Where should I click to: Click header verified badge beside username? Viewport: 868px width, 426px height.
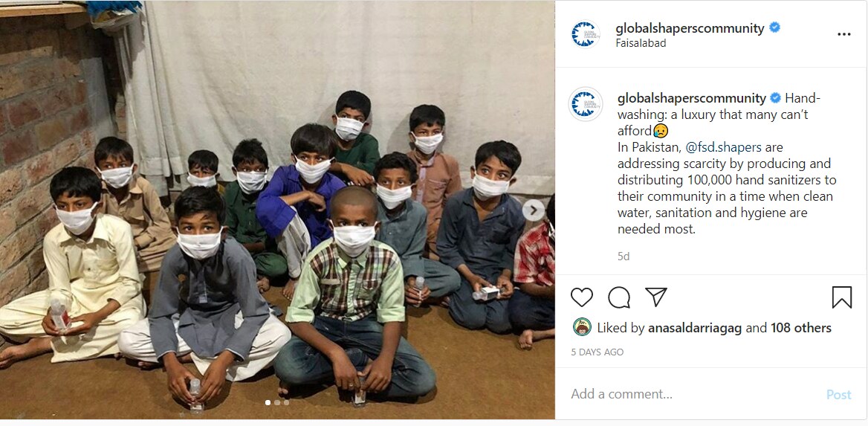775,28
